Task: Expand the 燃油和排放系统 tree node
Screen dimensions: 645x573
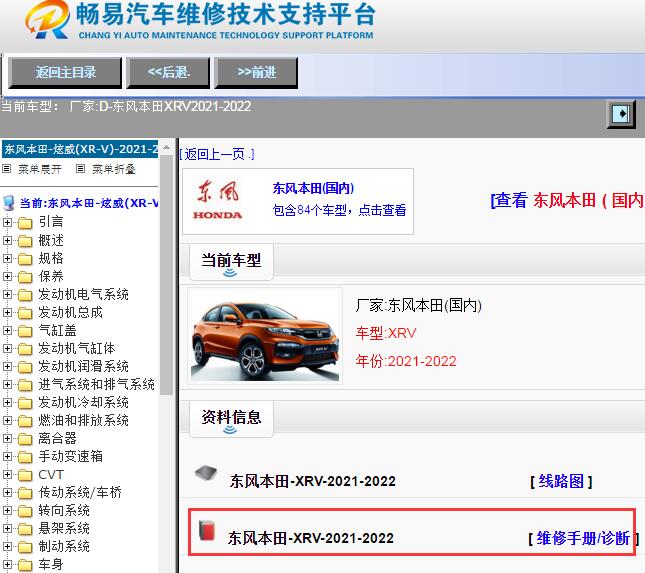Action: (x=7, y=420)
